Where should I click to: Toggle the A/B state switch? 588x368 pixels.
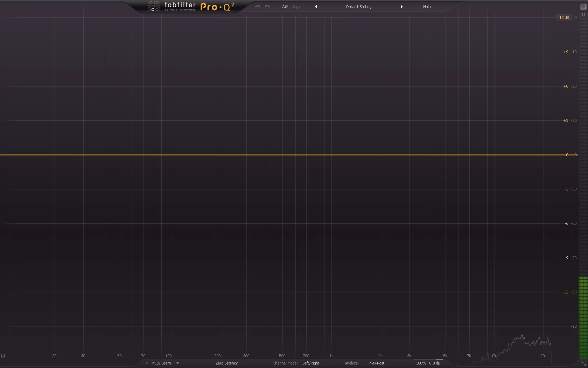click(285, 7)
